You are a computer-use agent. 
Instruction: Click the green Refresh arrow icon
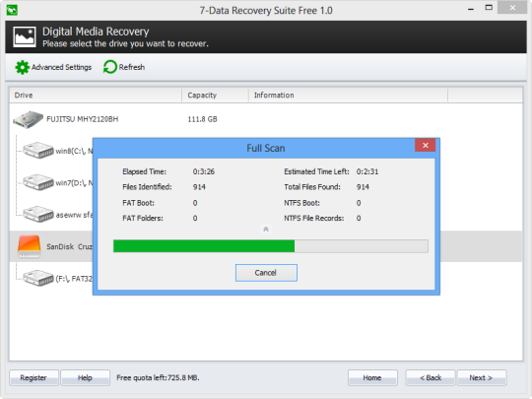[110, 67]
